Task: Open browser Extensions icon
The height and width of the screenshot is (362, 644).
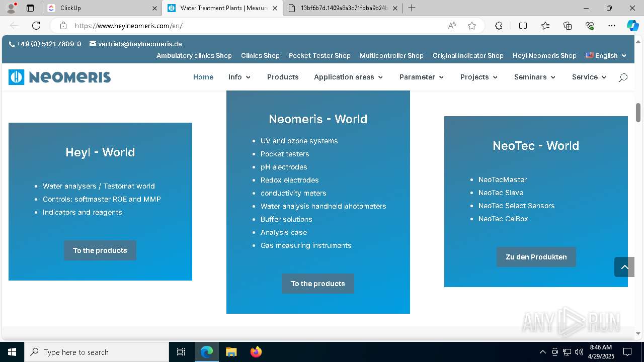Action: 499,26
